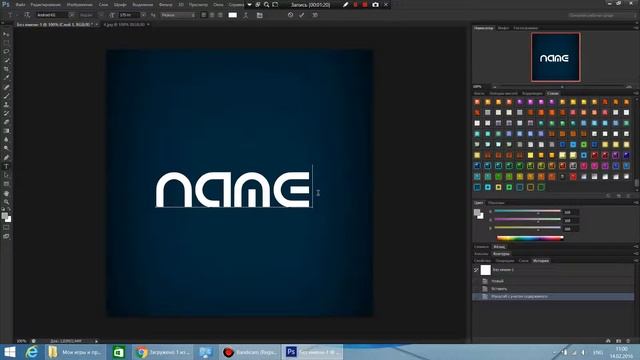This screenshot has width=640, height=360.
Task: Switch to the 4.jpg document tab
Action: tap(124, 24)
